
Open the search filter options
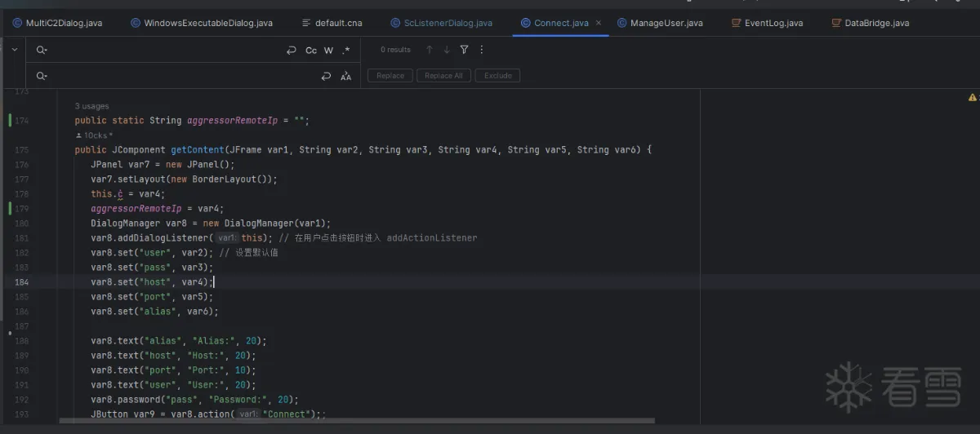click(464, 50)
